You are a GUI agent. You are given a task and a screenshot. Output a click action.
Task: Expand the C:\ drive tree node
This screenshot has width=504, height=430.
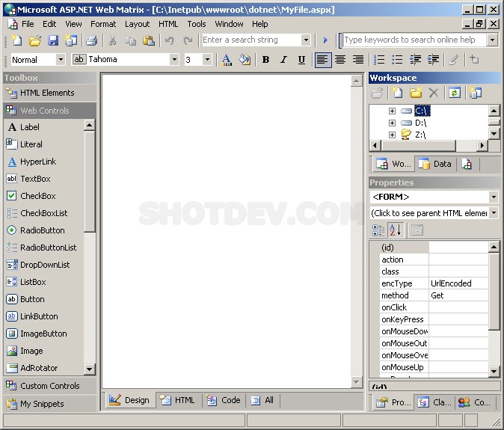(x=391, y=111)
